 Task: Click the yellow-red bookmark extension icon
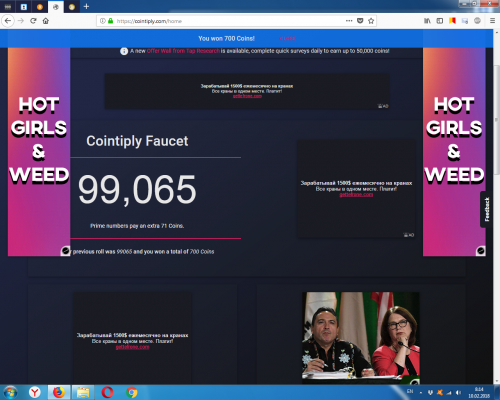coord(452,21)
